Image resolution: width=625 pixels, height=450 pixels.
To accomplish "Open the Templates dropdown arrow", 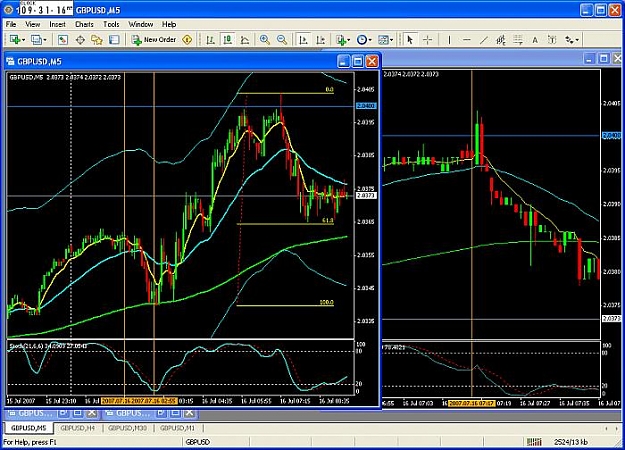I will coord(391,40).
